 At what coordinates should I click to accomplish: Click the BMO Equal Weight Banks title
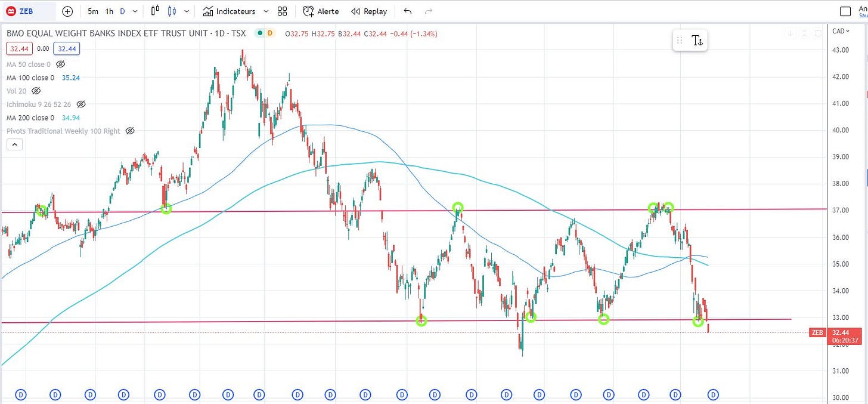coord(126,34)
